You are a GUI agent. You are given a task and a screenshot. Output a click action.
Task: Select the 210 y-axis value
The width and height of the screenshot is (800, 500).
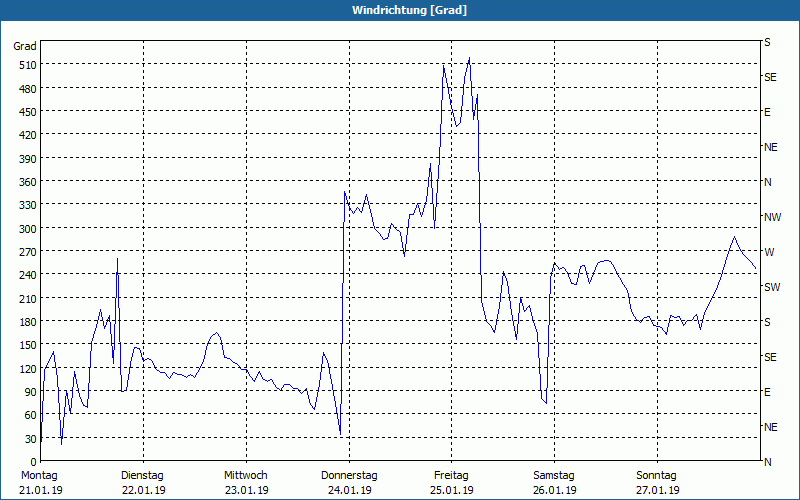pos(28,298)
